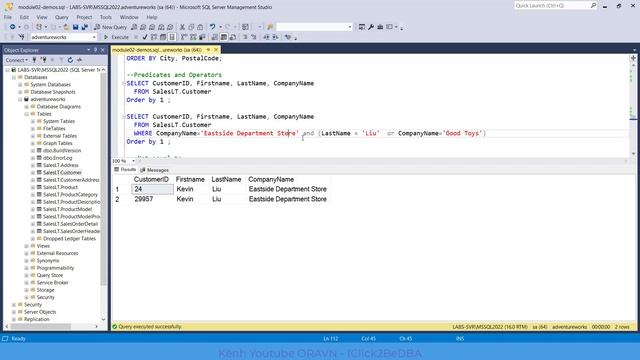Screen dimensions: 640x360
Task: Expand the System Databases node
Action: (x=20, y=84)
